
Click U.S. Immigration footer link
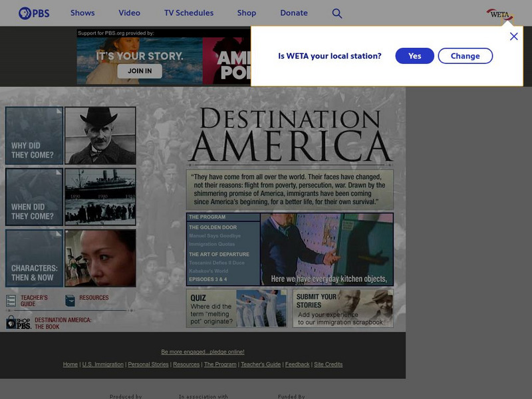pyautogui.click(x=102, y=364)
